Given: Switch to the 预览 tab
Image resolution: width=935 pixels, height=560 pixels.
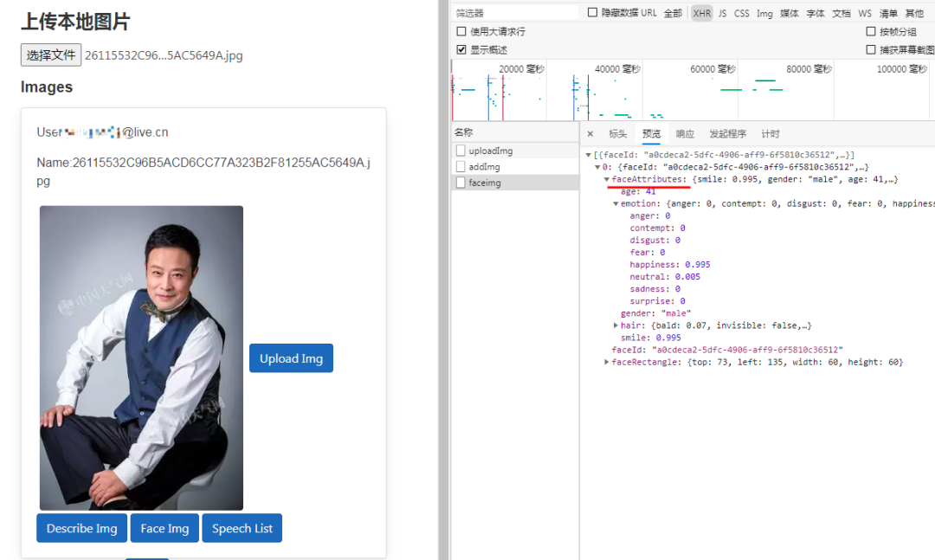Looking at the screenshot, I should [651, 133].
